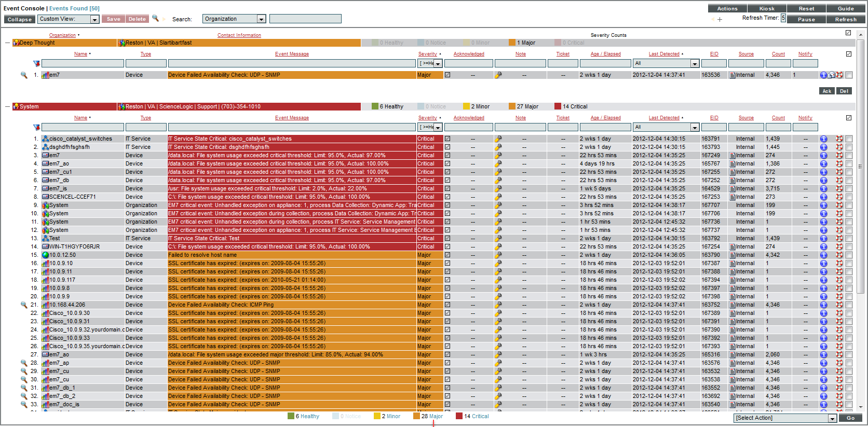Image resolution: width=868 pixels, height=427 pixels.
Task: Switch to Kiosk mode
Action: pyautogui.click(x=767, y=8)
